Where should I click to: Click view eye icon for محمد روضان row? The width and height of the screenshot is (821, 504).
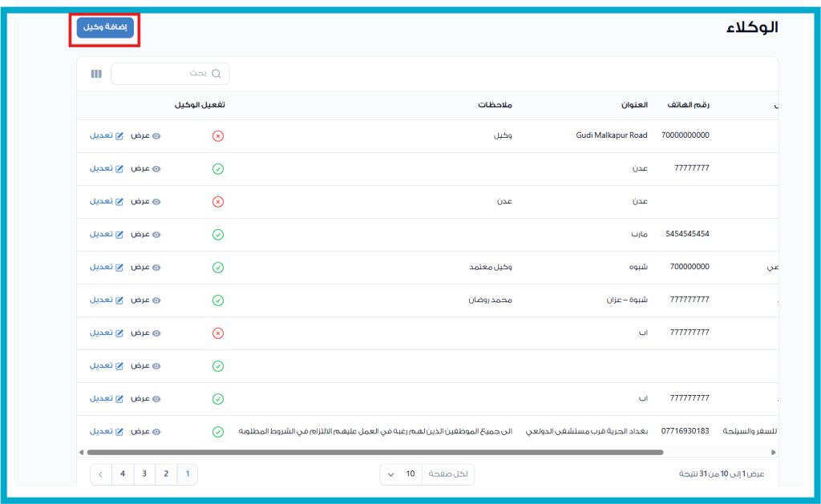[156, 300]
